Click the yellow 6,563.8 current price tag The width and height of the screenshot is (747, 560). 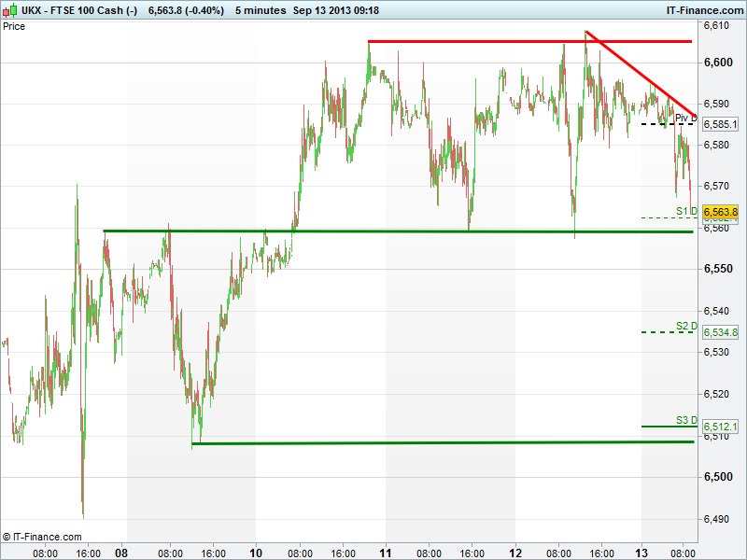720,212
